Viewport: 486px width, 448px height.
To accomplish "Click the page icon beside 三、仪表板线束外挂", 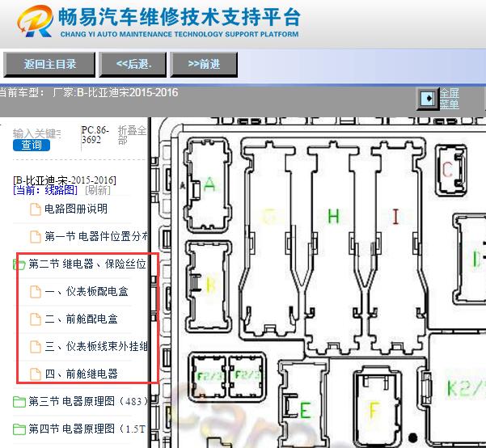I will pyautogui.click(x=35, y=347).
